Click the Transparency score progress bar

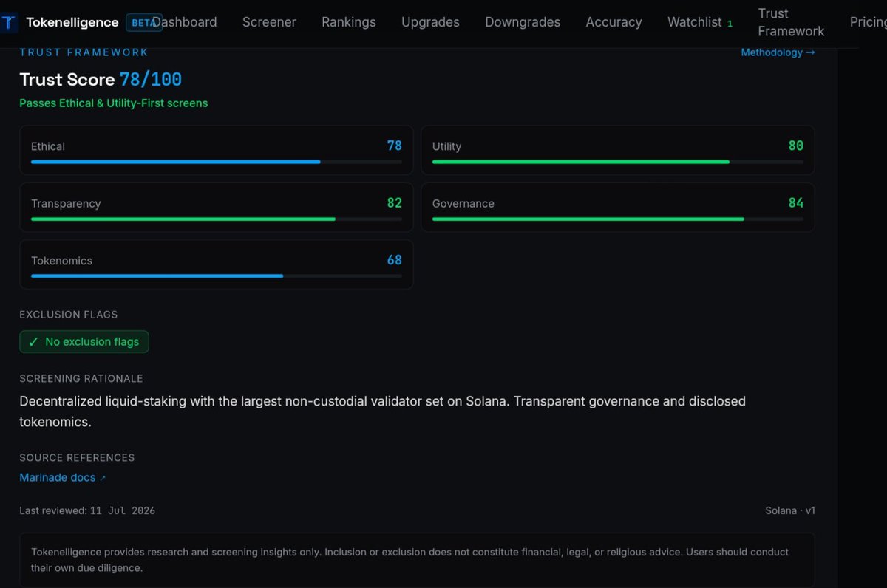pos(217,219)
